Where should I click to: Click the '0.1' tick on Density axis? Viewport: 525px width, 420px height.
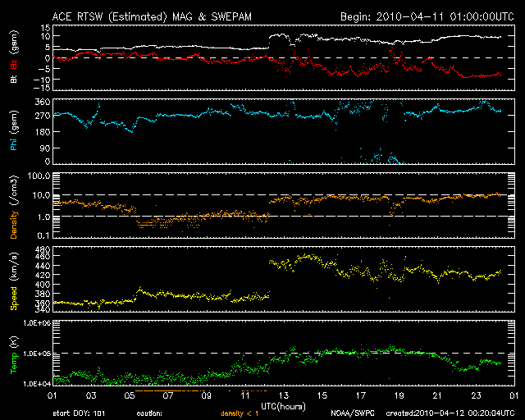pos(43,235)
